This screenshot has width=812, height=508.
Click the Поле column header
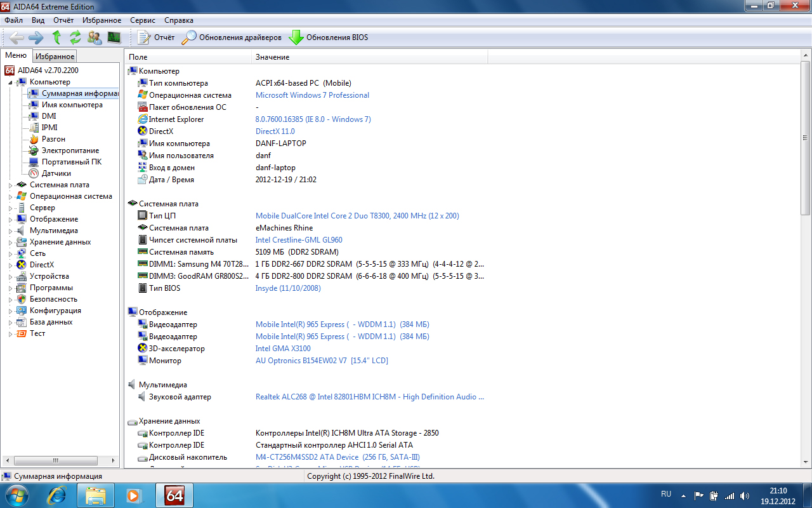pyautogui.click(x=188, y=57)
